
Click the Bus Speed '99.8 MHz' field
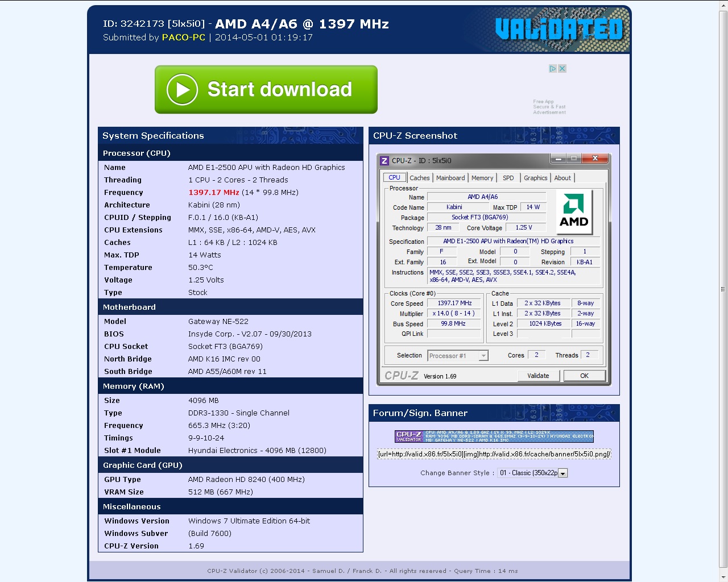point(454,323)
